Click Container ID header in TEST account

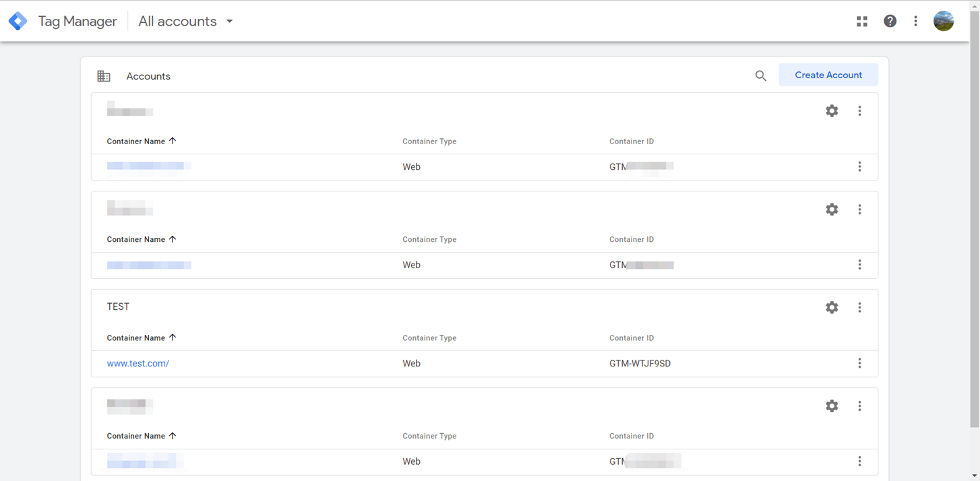632,338
